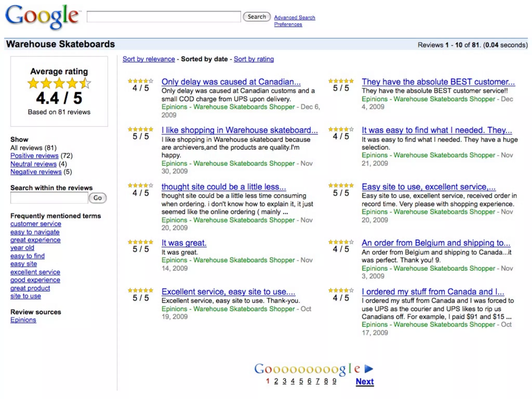Viewport: 532px width, 399px height.
Task: Select the 'customer service' frequent term
Action: click(36, 224)
